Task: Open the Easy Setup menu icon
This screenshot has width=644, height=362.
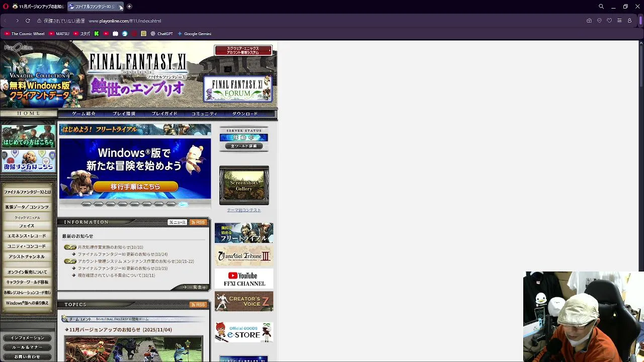Action: (x=619, y=21)
